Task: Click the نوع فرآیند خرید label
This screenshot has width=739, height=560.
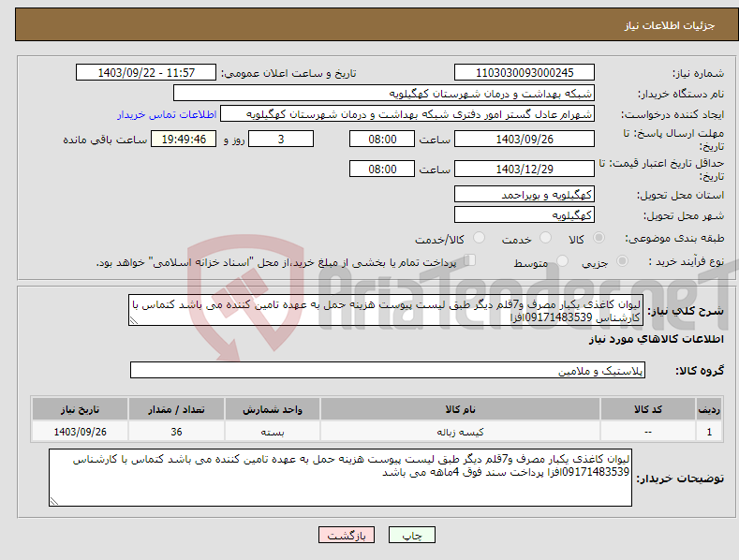Action: coord(687,261)
